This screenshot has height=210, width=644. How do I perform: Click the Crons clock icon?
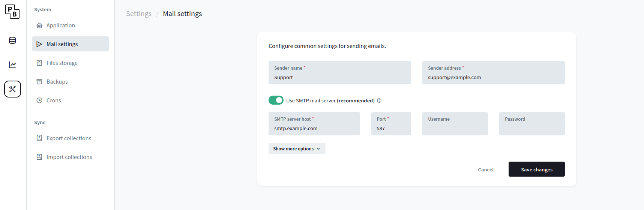click(39, 100)
